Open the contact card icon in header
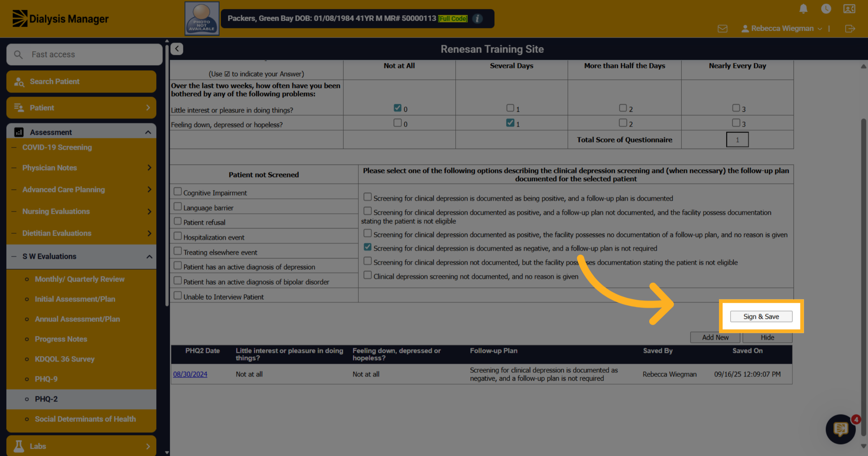Image resolution: width=868 pixels, height=456 pixels. [x=849, y=9]
